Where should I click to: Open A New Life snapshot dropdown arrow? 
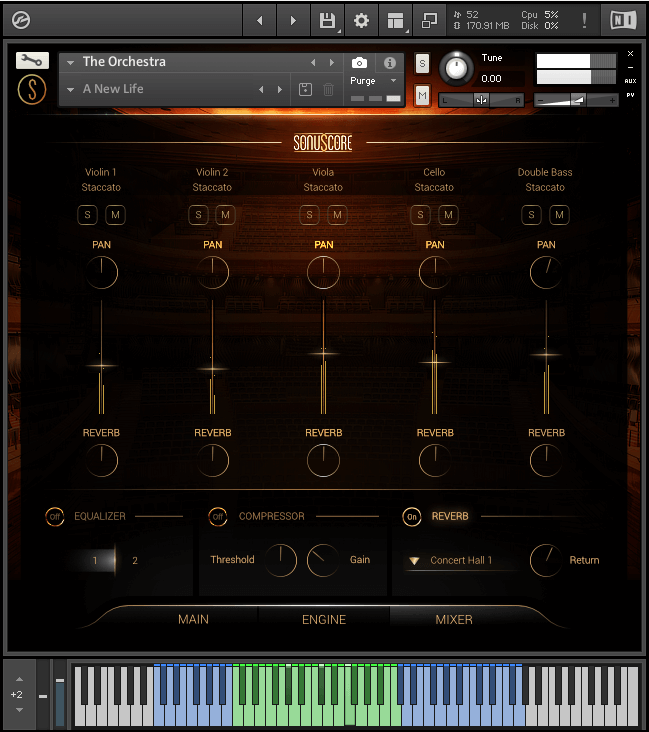click(x=71, y=89)
